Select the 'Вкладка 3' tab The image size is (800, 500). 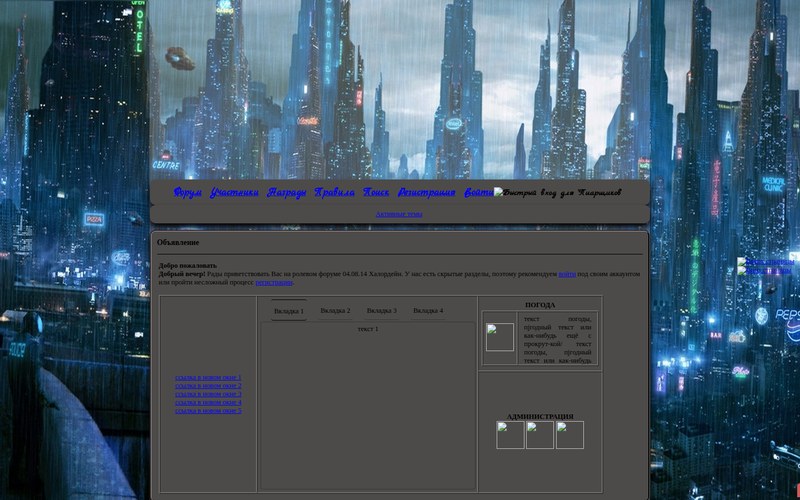point(381,311)
